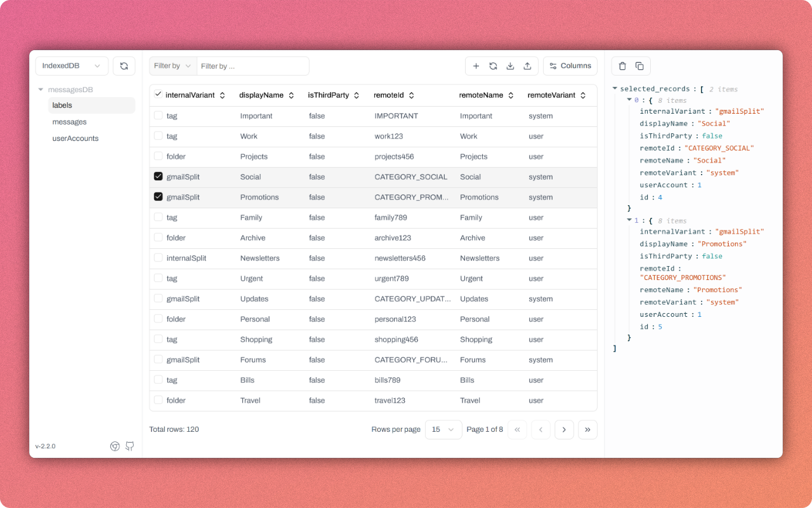Screen dimensions: 812x508
Task: Open the GitHub icon link
Action: pos(129,446)
